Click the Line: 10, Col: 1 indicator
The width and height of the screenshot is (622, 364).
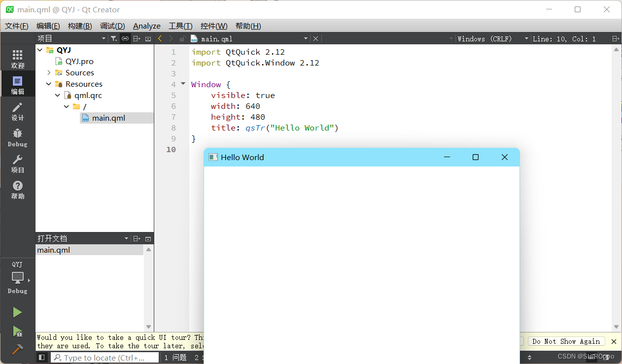coord(564,38)
